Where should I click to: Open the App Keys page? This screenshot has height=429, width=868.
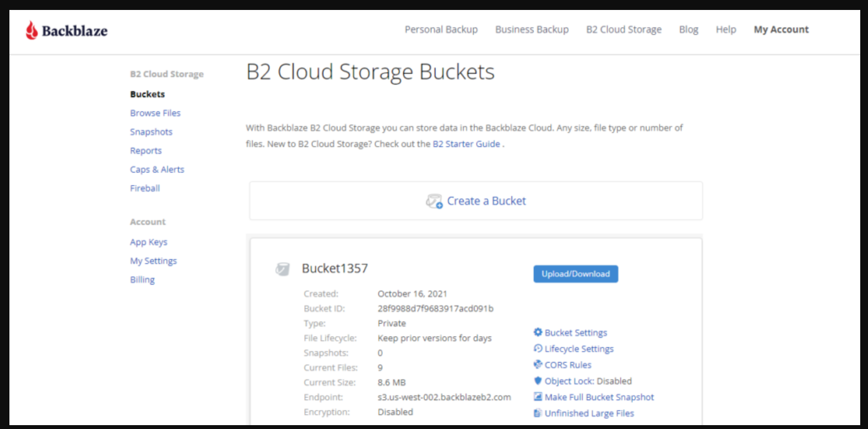(x=148, y=241)
